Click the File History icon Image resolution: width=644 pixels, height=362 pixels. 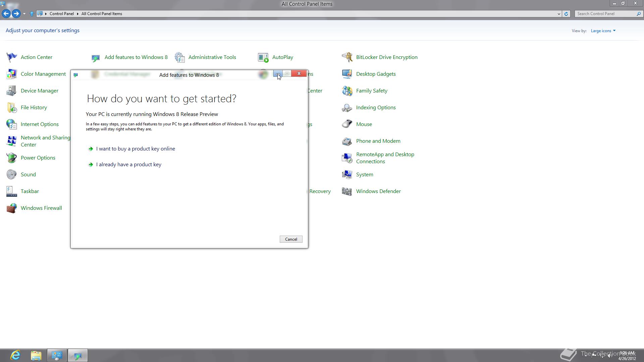12,108
